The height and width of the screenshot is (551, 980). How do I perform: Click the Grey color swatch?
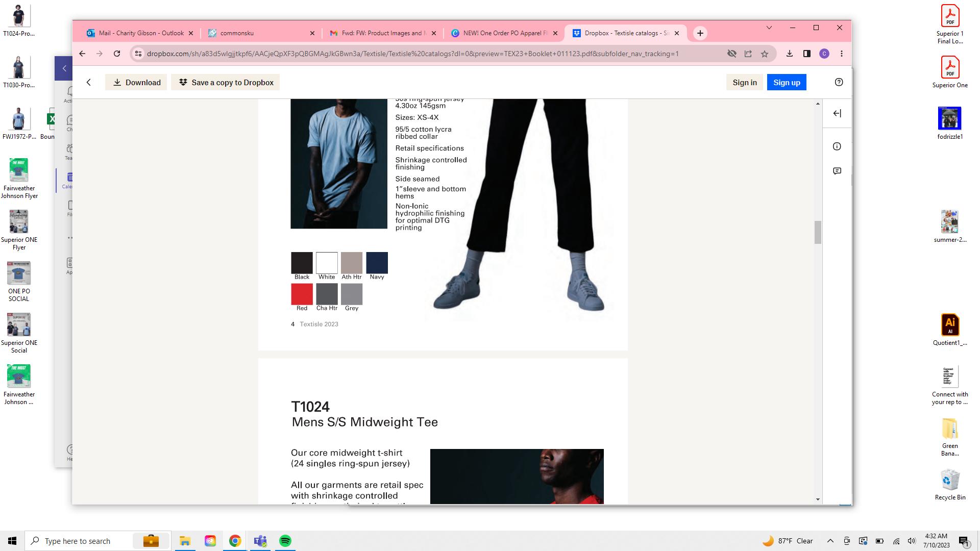[x=352, y=294]
